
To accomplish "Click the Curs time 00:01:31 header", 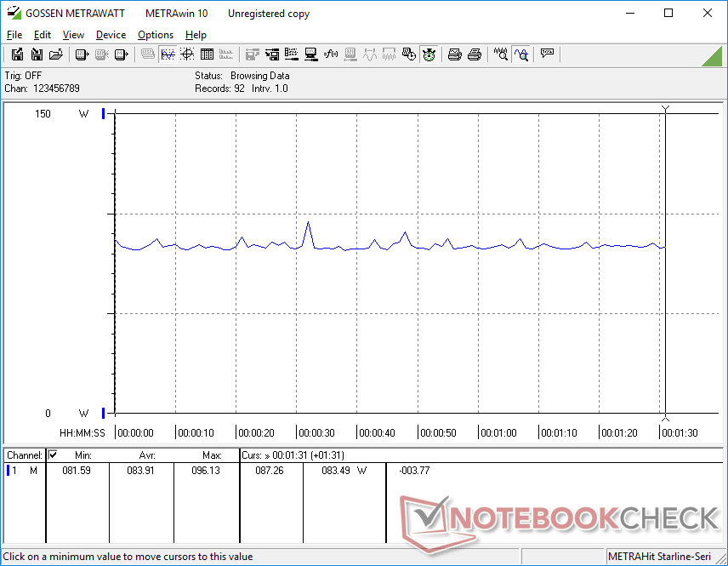I will click(293, 455).
